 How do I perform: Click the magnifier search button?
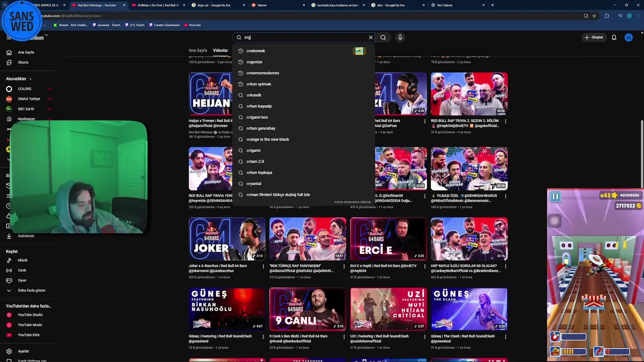[383, 37]
